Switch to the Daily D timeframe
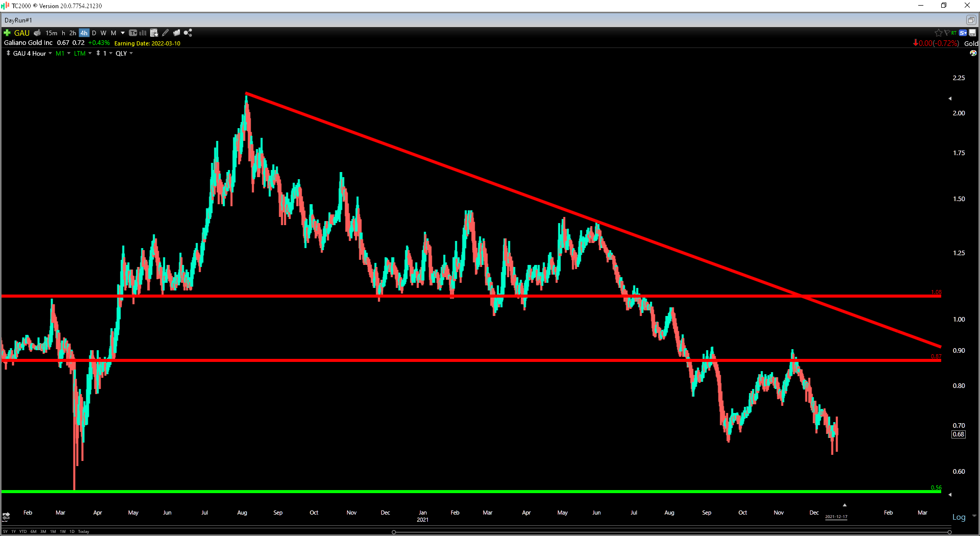Viewport: 980px width, 536px height. pos(94,33)
